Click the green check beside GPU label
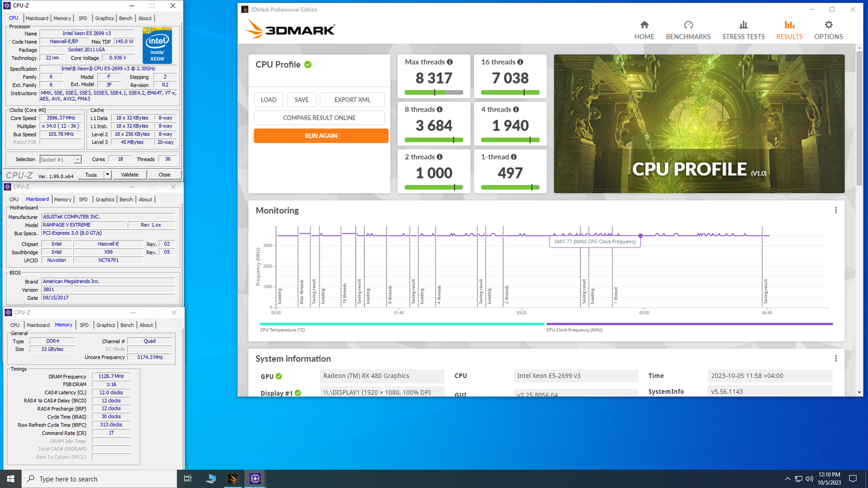 coord(279,376)
